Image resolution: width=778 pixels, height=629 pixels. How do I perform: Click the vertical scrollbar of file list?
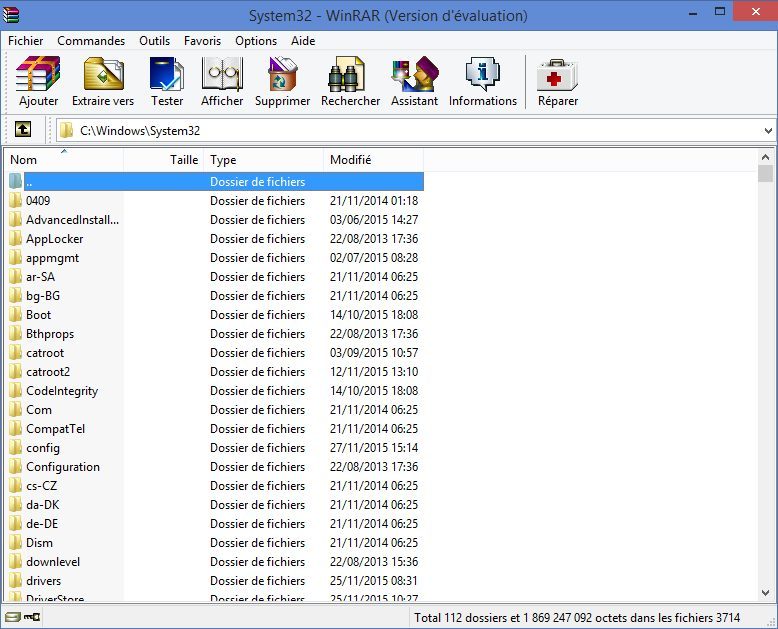coord(766,380)
